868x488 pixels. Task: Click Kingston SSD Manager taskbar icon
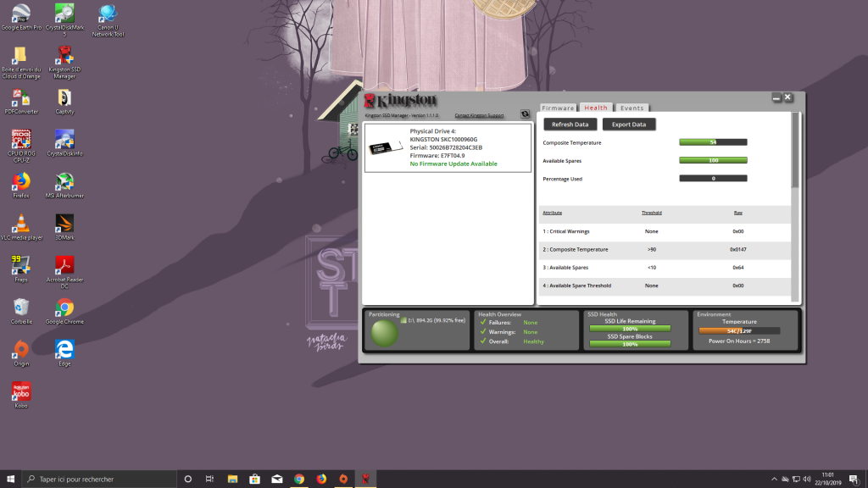click(x=365, y=479)
